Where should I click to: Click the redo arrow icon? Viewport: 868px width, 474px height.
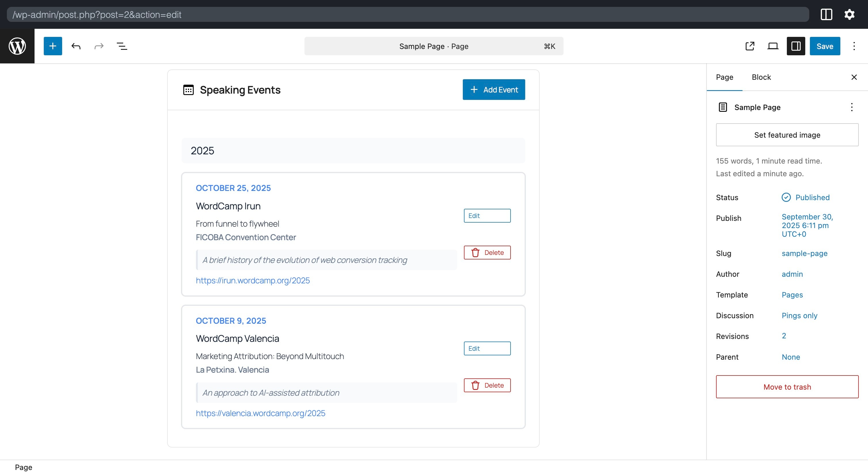[99, 46]
